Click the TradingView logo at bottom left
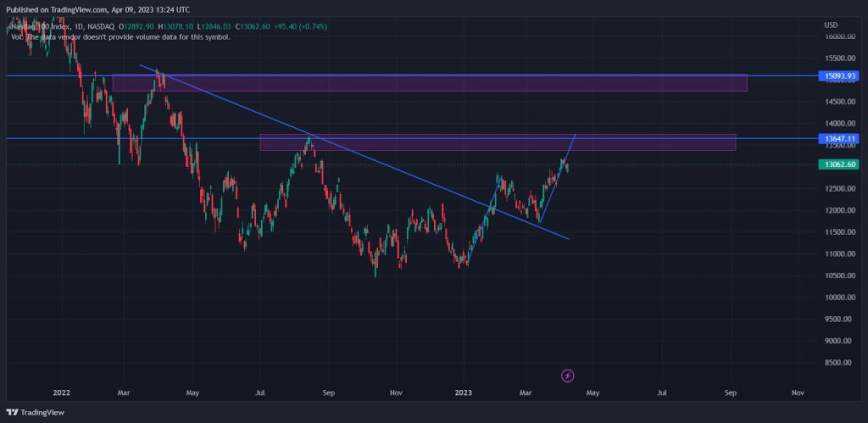This screenshot has width=868, height=423. tap(35, 413)
